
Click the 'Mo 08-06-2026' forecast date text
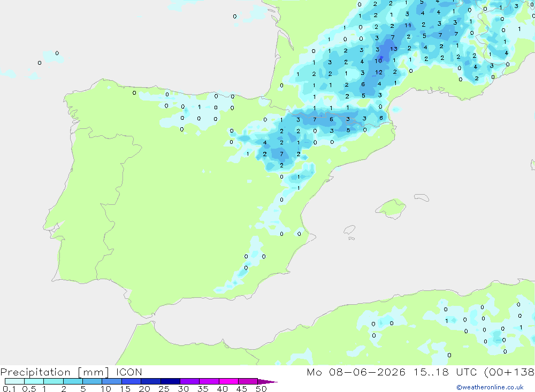coord(356,372)
